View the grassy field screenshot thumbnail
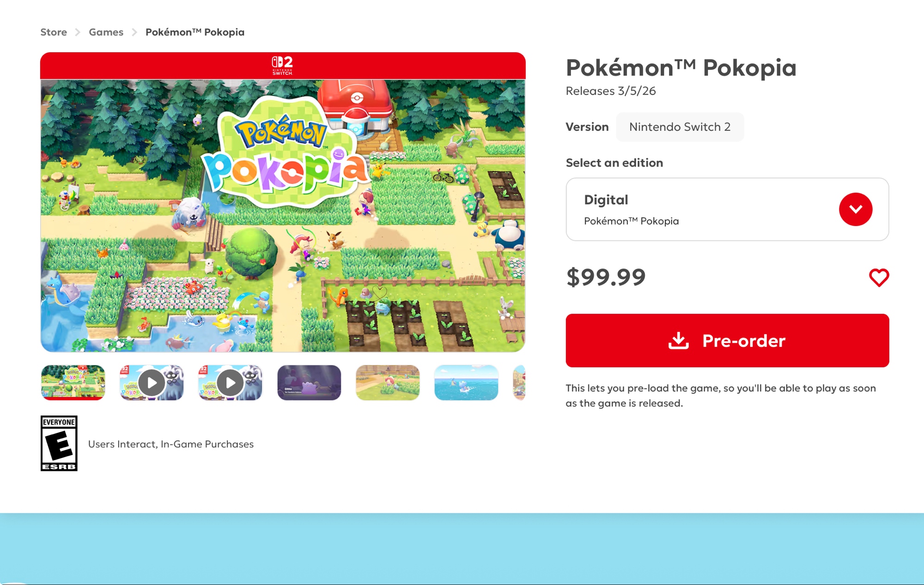 pyautogui.click(x=388, y=383)
